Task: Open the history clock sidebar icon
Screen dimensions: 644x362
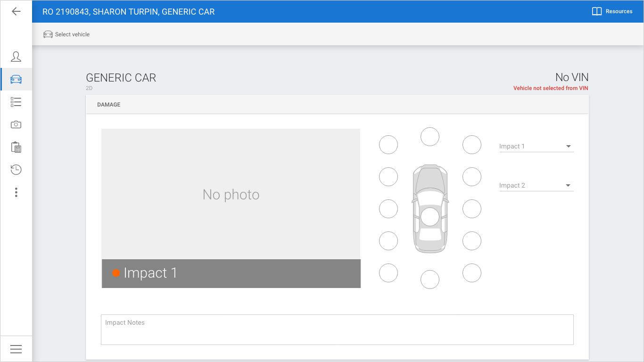Action: tap(16, 170)
